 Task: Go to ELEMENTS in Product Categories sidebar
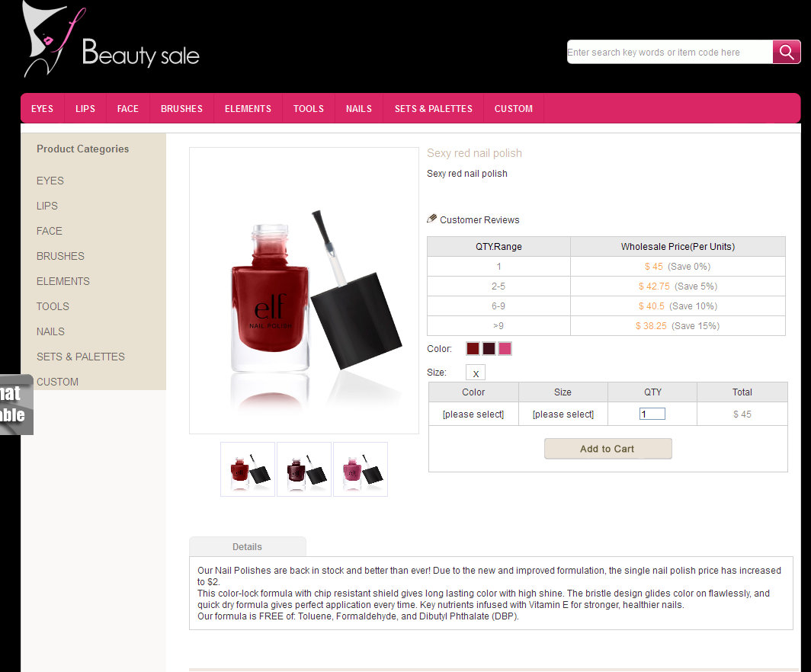[63, 281]
